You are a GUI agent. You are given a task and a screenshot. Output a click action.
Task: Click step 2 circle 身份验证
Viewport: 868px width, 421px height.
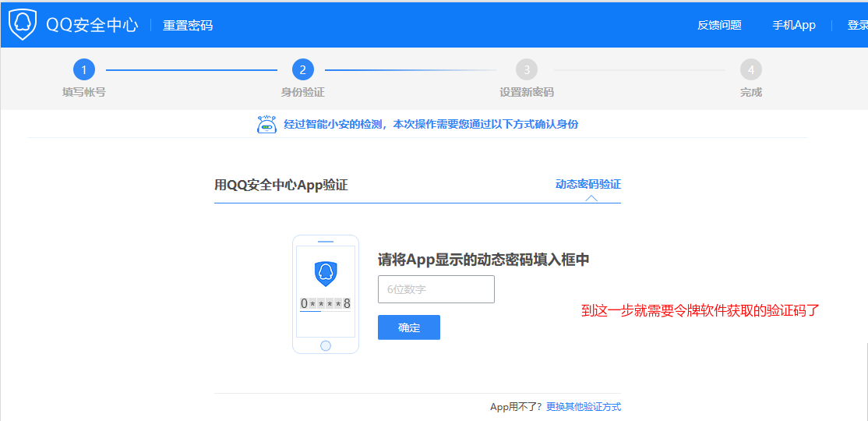(x=303, y=70)
